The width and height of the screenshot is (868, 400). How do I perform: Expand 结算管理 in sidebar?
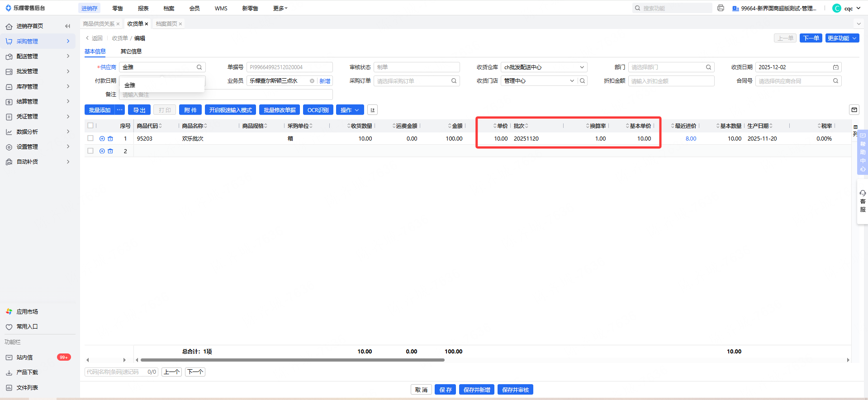pyautogui.click(x=38, y=101)
